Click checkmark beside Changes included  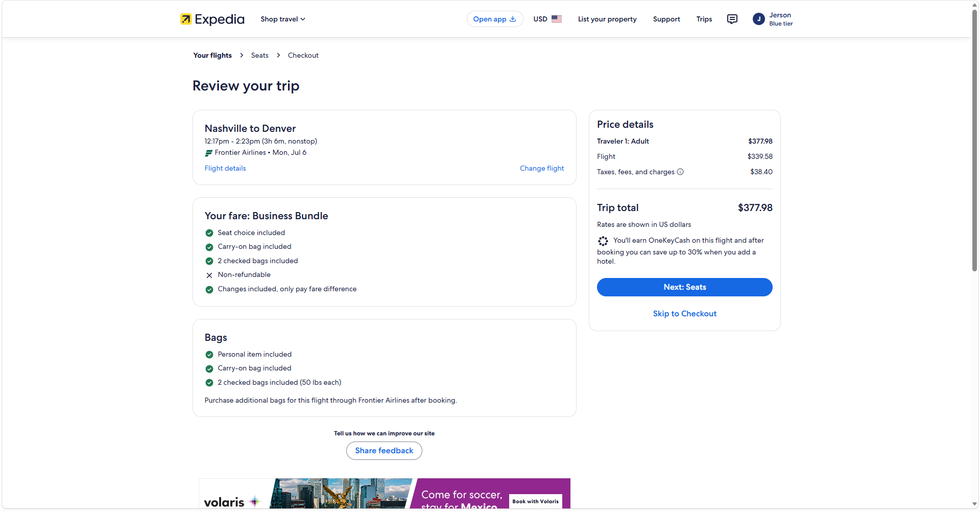point(209,289)
